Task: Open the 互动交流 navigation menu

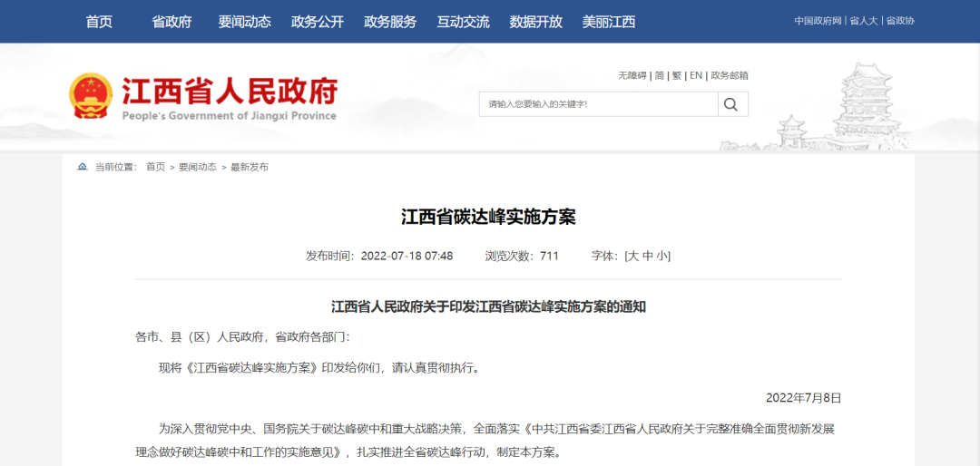Action: pos(463,22)
